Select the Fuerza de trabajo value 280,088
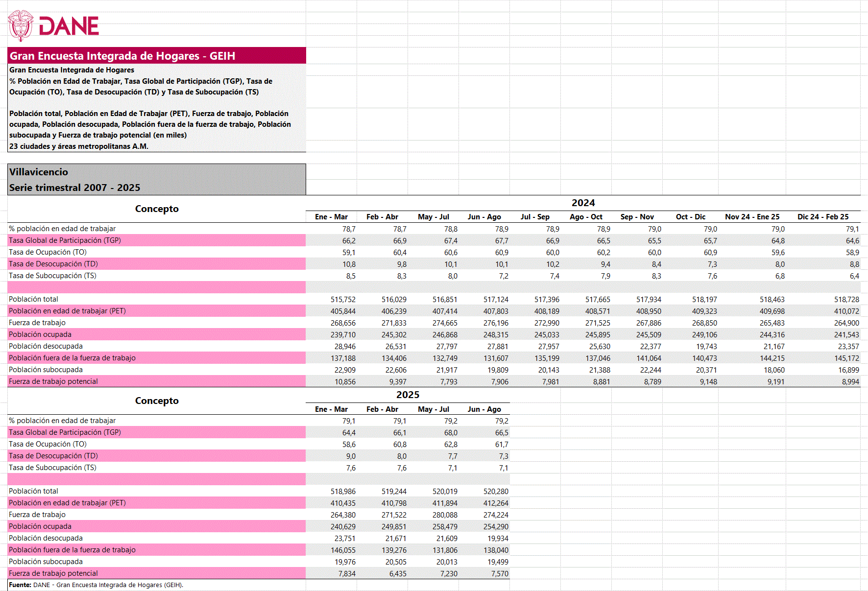This screenshot has height=591, width=868. coord(445,515)
